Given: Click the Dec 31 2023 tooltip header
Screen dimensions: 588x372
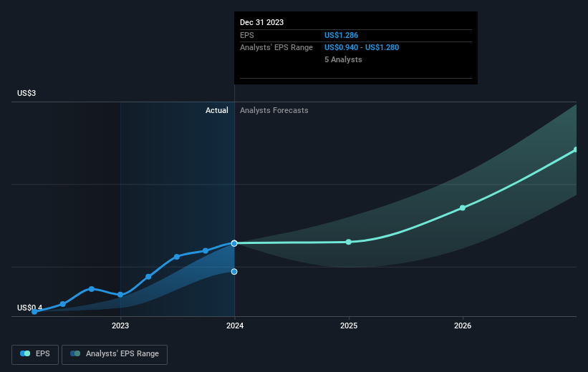Looking at the screenshot, I should 261,22.
